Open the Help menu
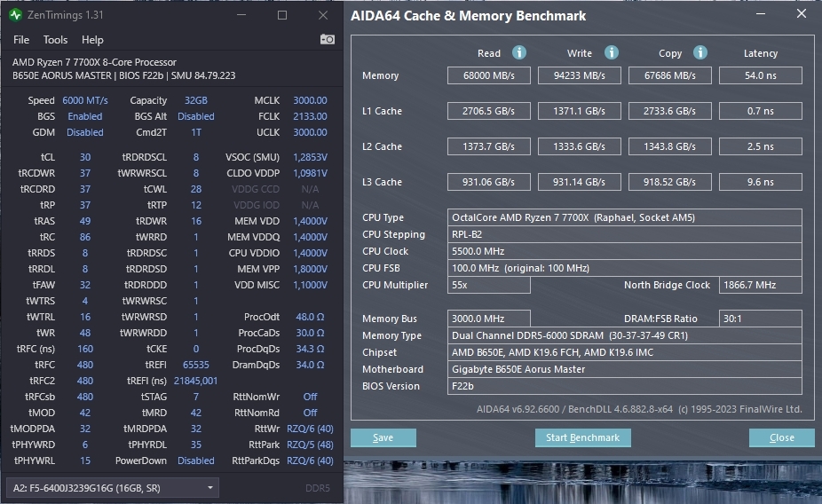 click(92, 40)
